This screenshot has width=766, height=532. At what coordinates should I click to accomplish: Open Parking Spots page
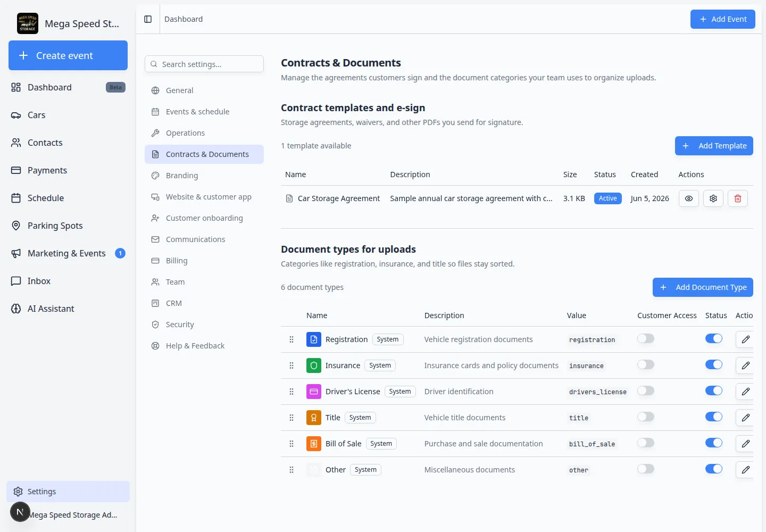(68, 226)
